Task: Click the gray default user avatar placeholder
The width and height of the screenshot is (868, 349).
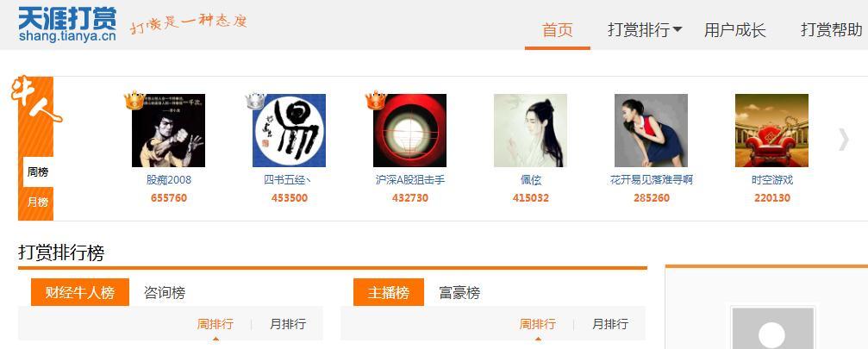Action: (x=772, y=327)
